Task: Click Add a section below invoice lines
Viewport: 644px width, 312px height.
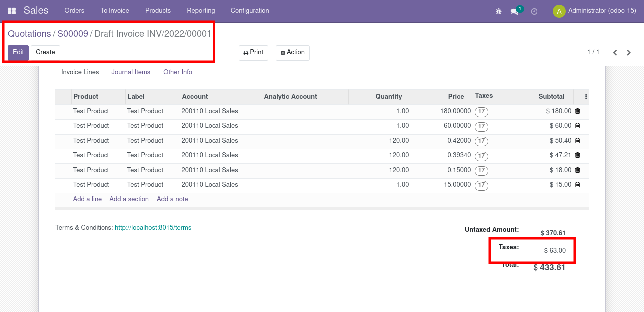Action: (129, 199)
